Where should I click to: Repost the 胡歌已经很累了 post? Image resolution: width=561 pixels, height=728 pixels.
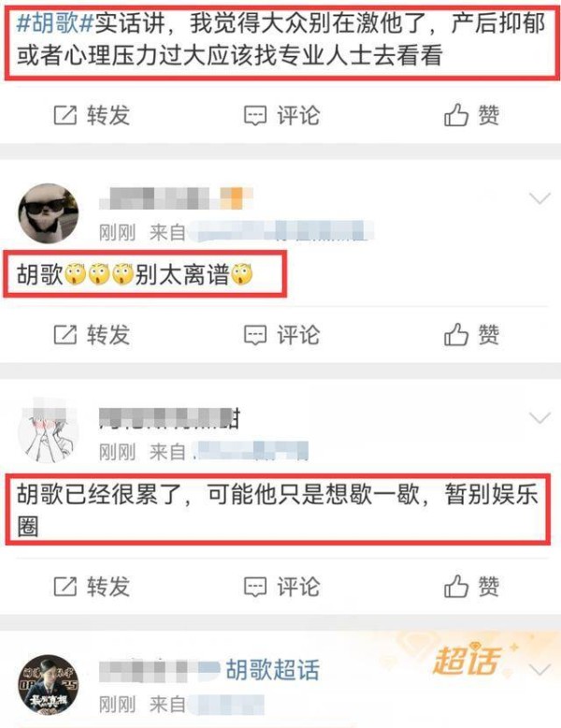tap(92, 587)
